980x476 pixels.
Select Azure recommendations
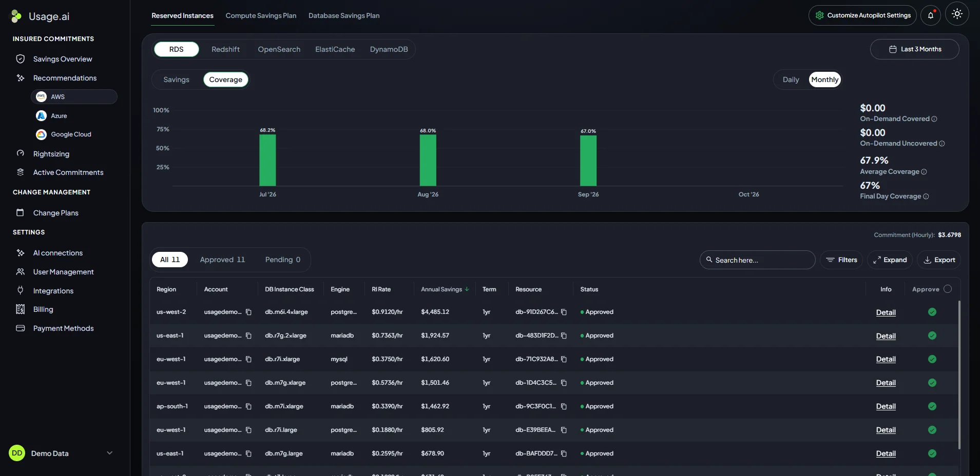[59, 116]
